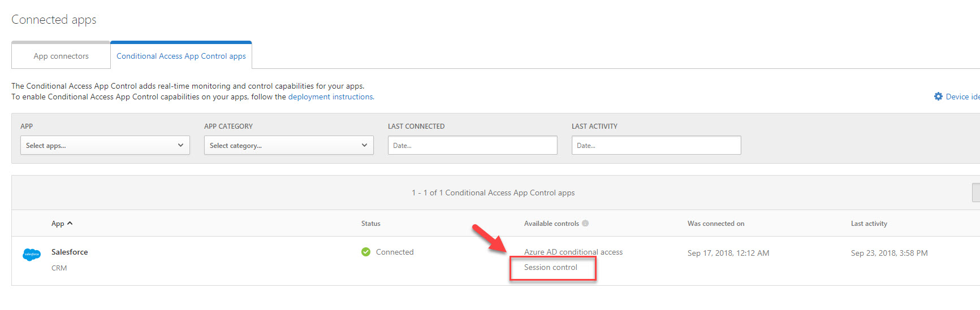Viewport: 980px width, 310px height.
Task: Switch to the App connectors tab
Action: (61, 56)
